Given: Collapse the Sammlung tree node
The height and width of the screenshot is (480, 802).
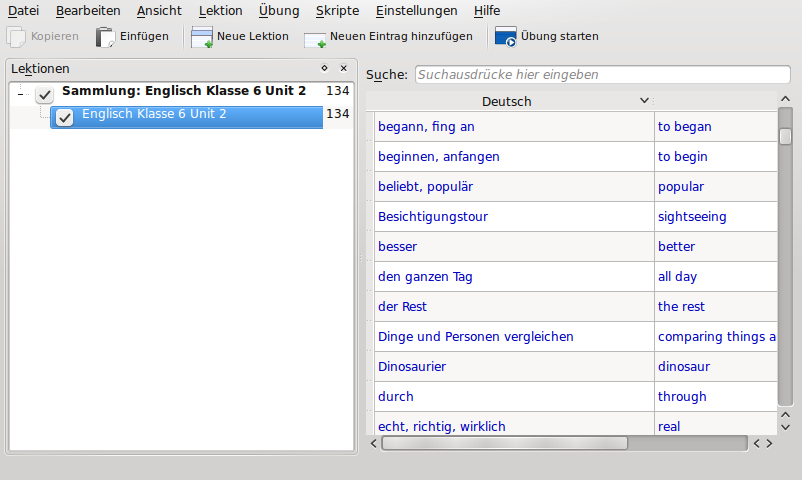Looking at the screenshot, I should (20, 94).
